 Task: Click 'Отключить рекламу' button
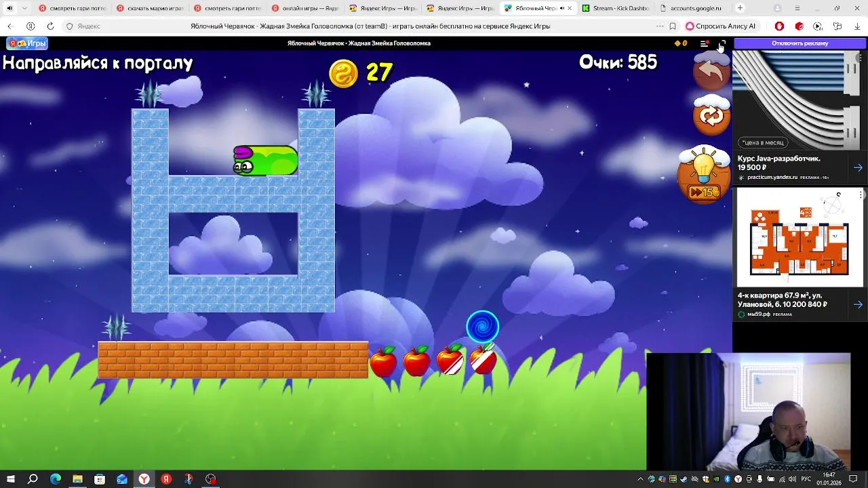pyautogui.click(x=800, y=43)
